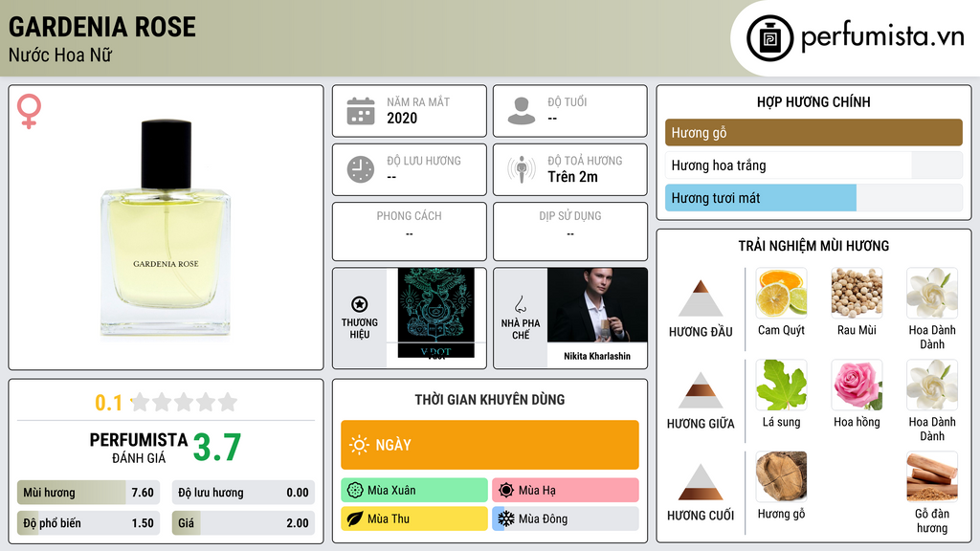
Task: Open the Hoa Dành Dành image in Hương Đầu row
Action: 932,293
